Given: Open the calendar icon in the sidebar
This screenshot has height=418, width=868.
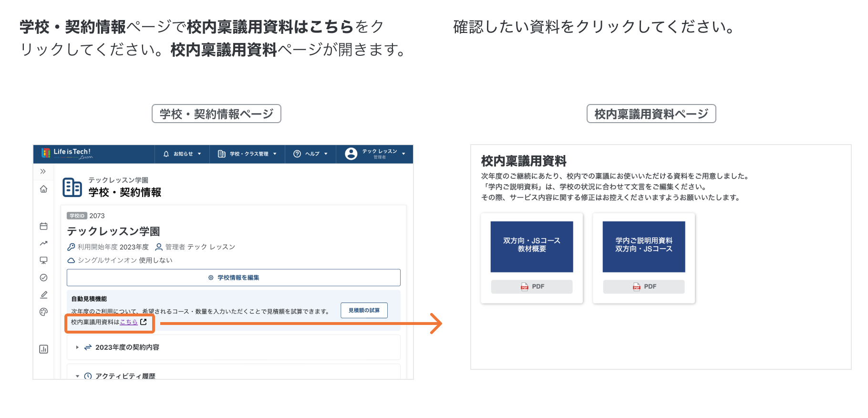Looking at the screenshot, I should [x=43, y=226].
